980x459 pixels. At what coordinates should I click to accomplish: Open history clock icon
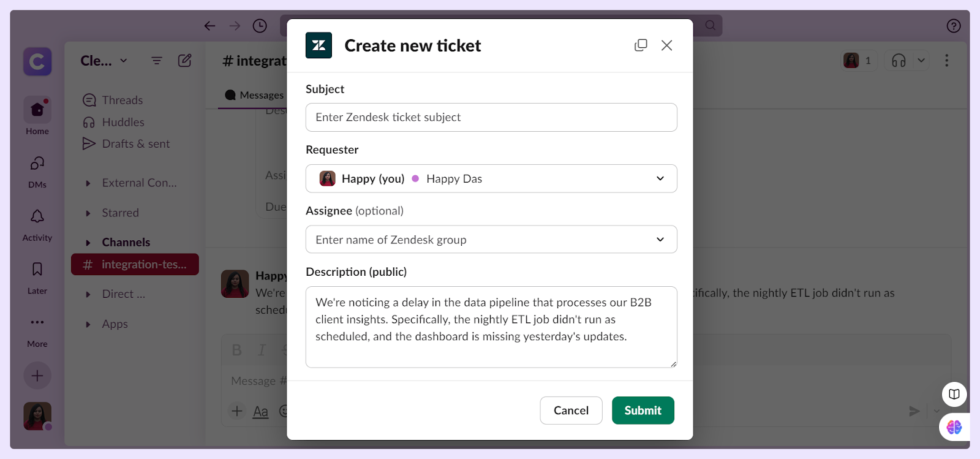pos(260,26)
